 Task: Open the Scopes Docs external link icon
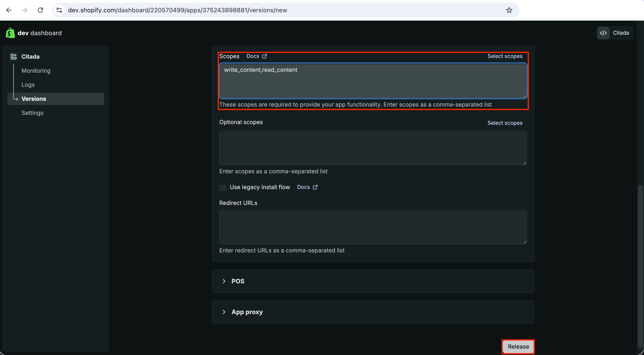[x=264, y=56]
